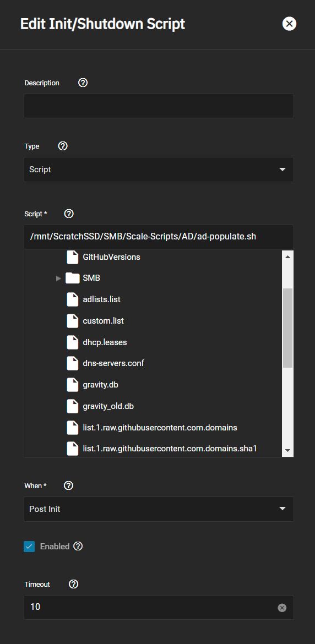
Task: Expand the SMB folder in the tree
Action: 58,279
